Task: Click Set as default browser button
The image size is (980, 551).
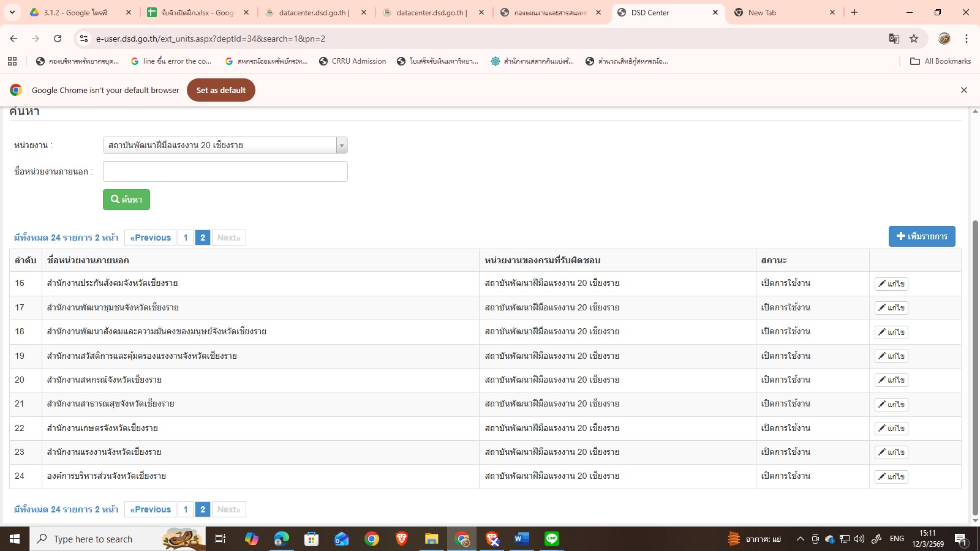Action: pos(221,90)
